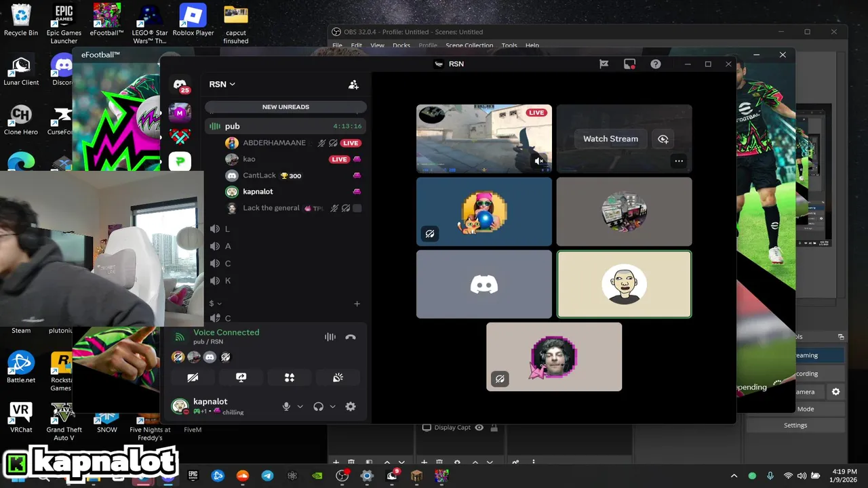Toggle lock on Display Capture source
Screen dimensions: 868x488
(x=494, y=428)
